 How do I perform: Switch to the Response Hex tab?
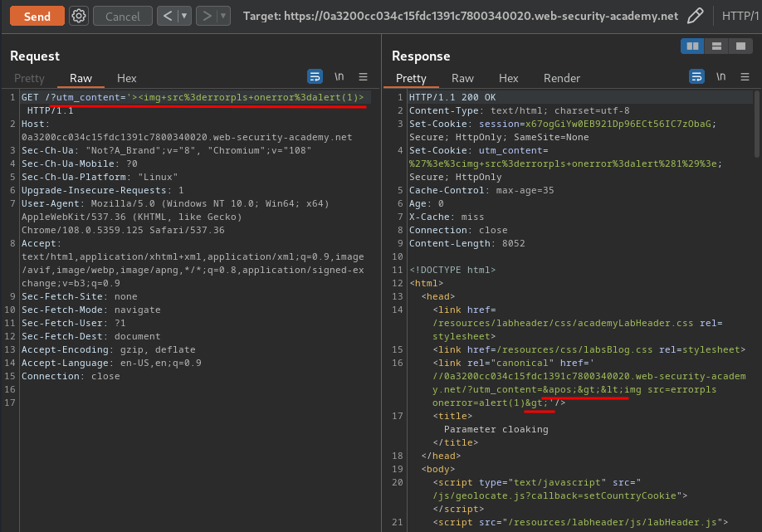[x=508, y=78]
